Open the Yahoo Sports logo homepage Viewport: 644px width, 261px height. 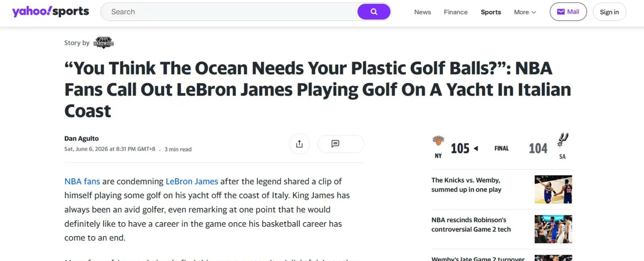click(50, 11)
